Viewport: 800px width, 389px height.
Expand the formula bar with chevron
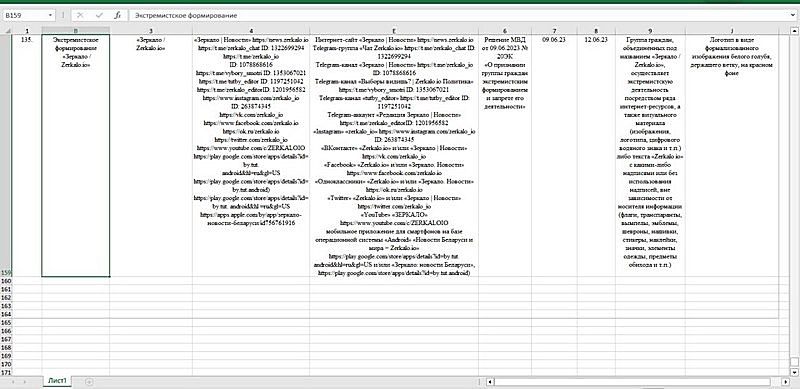(x=793, y=15)
